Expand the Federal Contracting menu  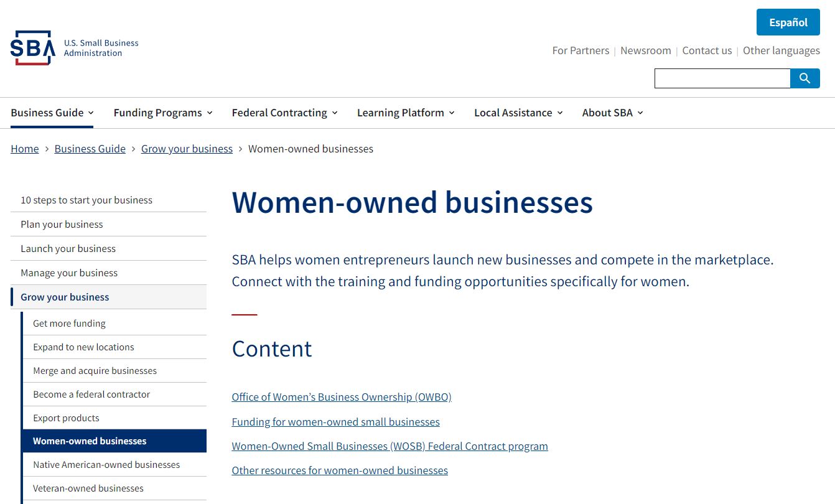click(x=284, y=113)
